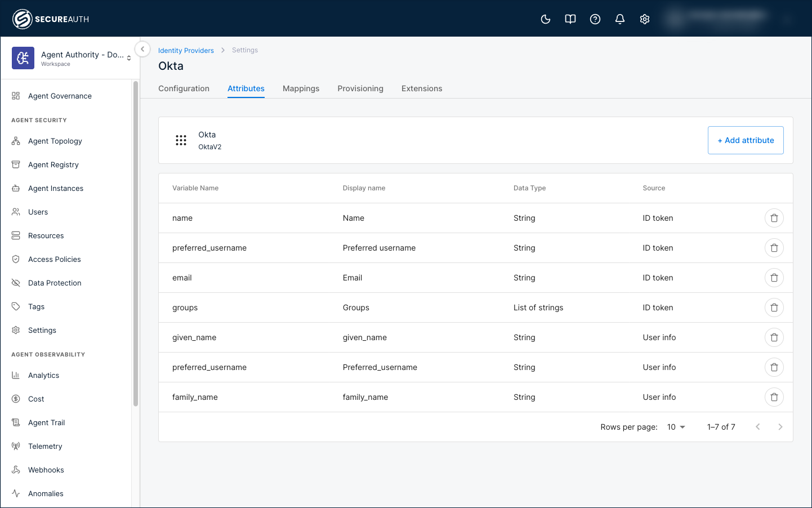Open the settings gear in top bar
This screenshot has height=508, width=812.
pyautogui.click(x=645, y=19)
